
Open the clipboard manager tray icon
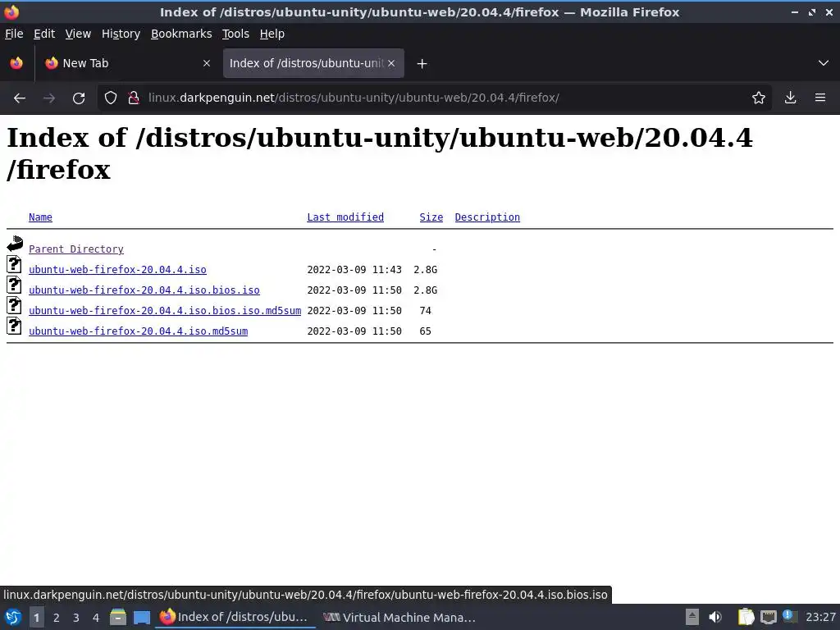tap(746, 617)
